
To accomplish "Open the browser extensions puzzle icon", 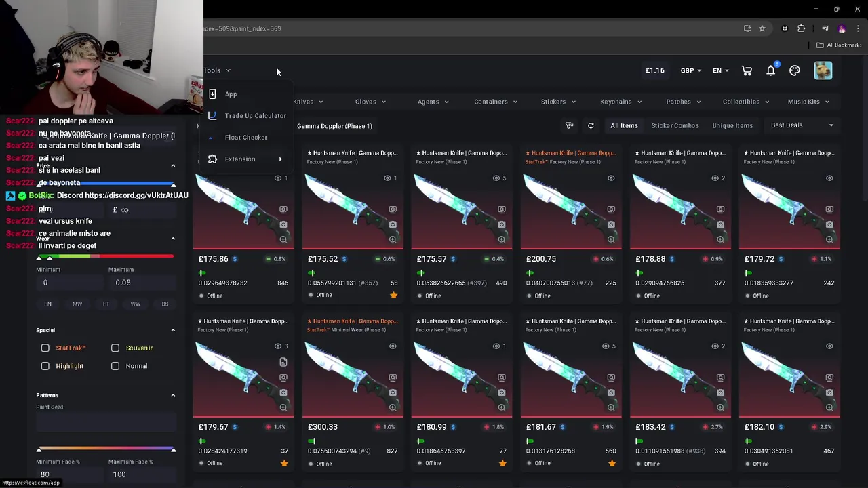I will (x=802, y=28).
